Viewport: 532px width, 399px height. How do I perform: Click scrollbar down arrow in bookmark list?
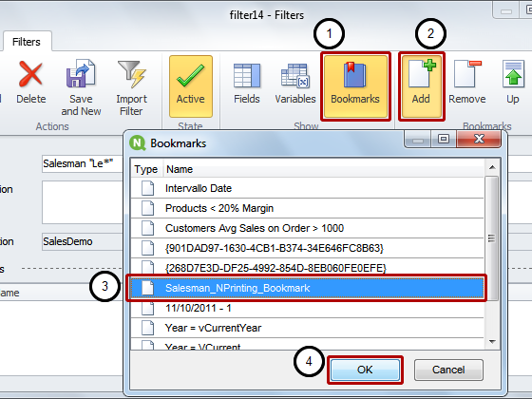[x=492, y=342]
